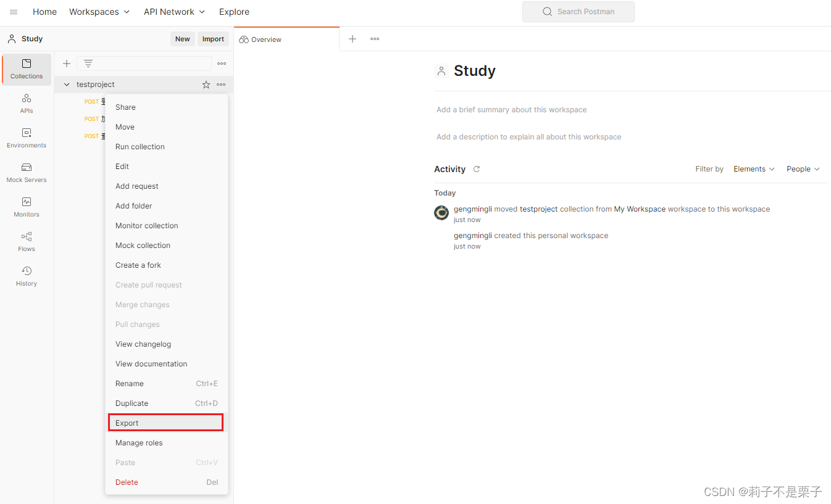Click the collections filter input field
The height and width of the screenshot is (504, 831).
(x=144, y=64)
